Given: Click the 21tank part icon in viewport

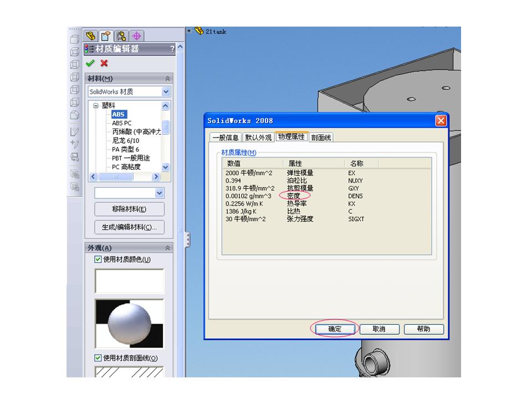Looking at the screenshot, I should 199,31.
